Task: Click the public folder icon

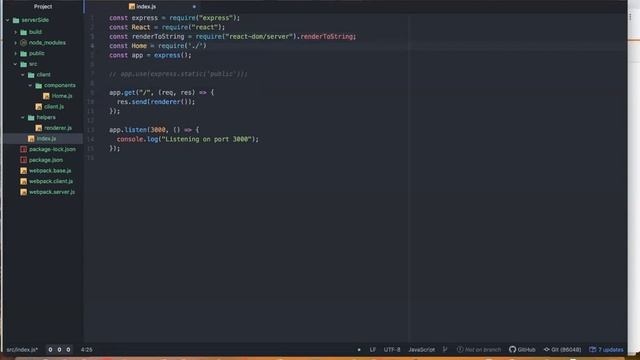Action: tap(24, 53)
